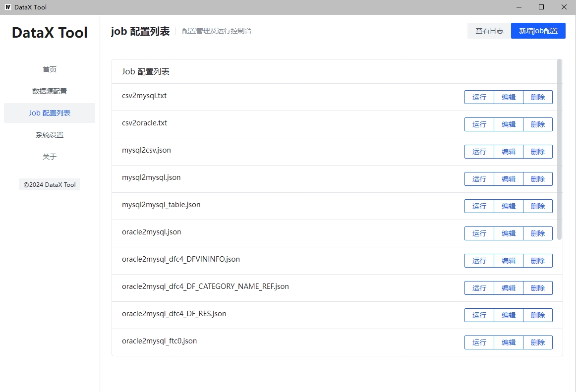Delete the mysql2mysql_table.json job
The height and width of the screenshot is (392, 576).
pyautogui.click(x=538, y=206)
